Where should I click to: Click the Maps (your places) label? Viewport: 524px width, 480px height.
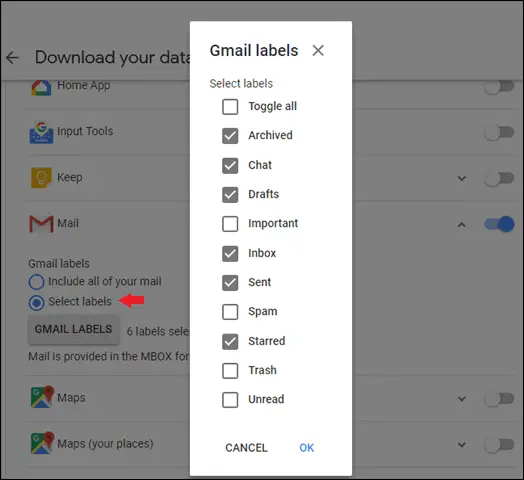pyautogui.click(x=105, y=444)
